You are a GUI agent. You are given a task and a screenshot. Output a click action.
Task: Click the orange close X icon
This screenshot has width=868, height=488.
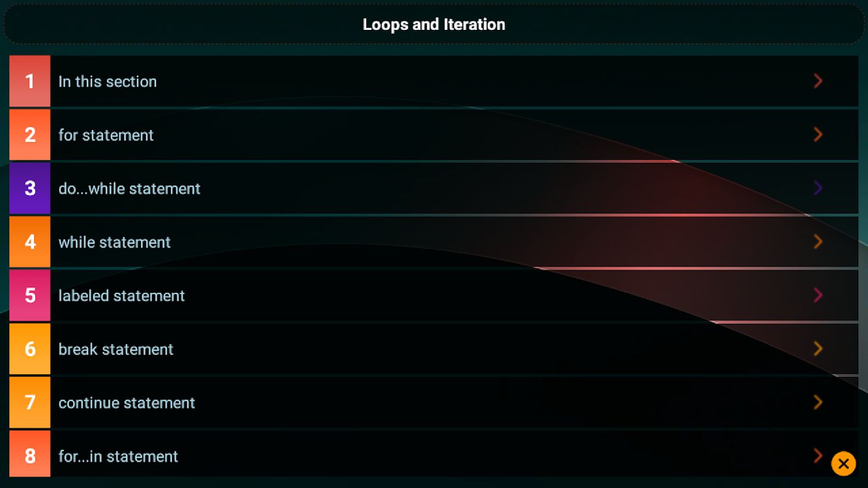pyautogui.click(x=844, y=464)
